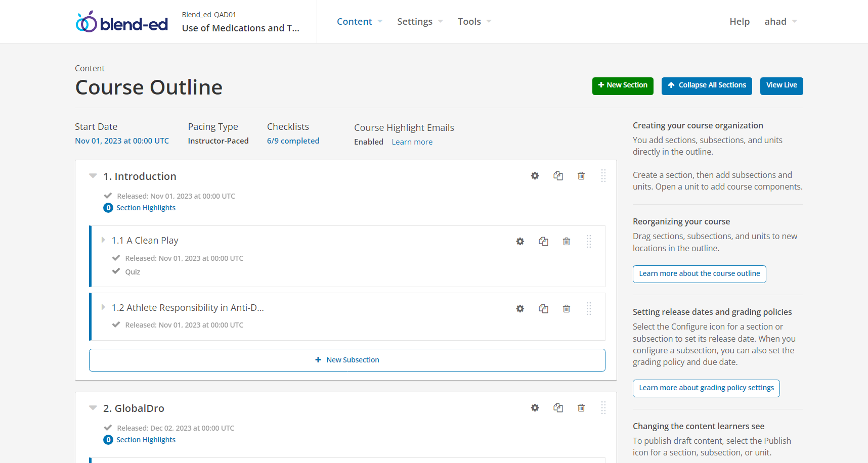Click configure gear for A Clean Play
868x463 pixels.
[x=520, y=242]
